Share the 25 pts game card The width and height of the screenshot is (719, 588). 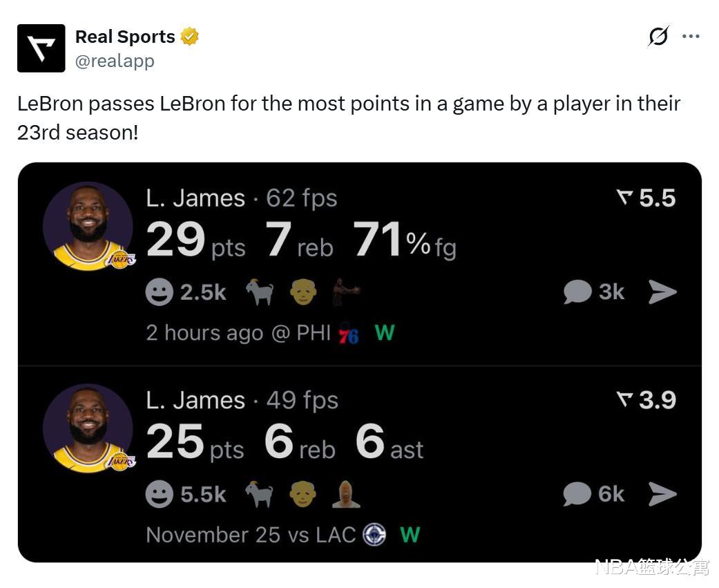point(662,494)
